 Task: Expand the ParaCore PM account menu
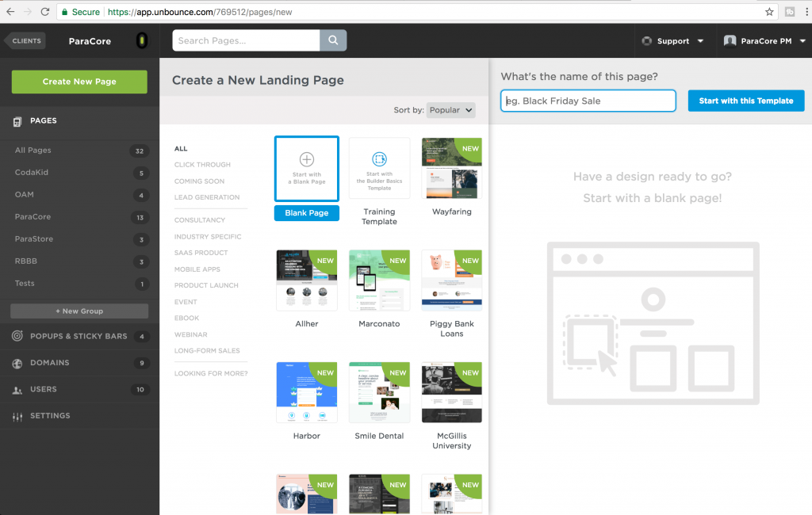click(764, 41)
